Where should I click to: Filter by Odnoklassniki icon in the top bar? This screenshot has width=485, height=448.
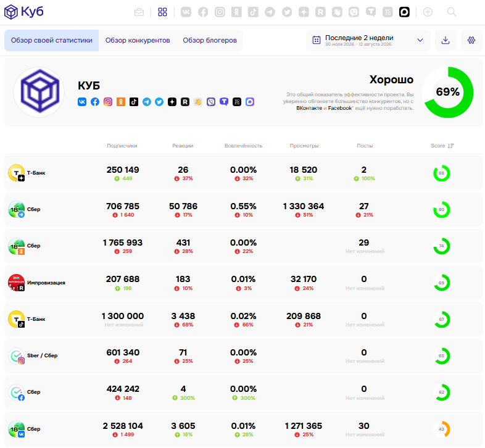(x=236, y=12)
